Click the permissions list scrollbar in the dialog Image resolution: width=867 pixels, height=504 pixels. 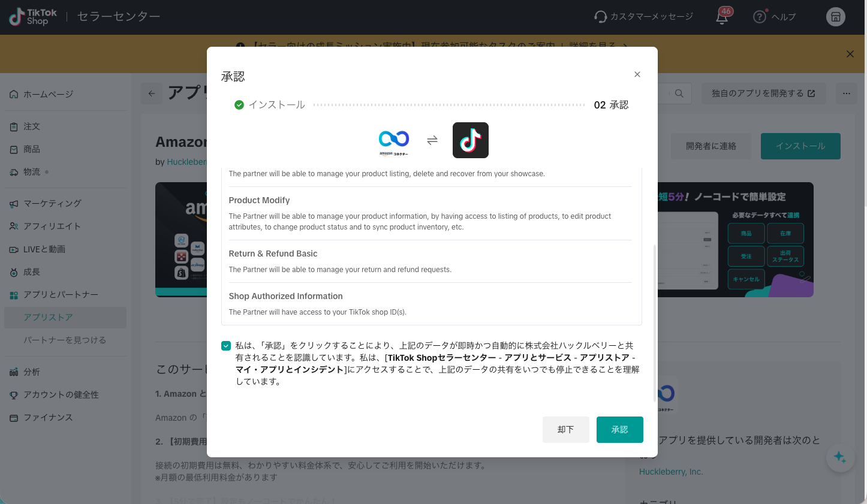click(654, 324)
